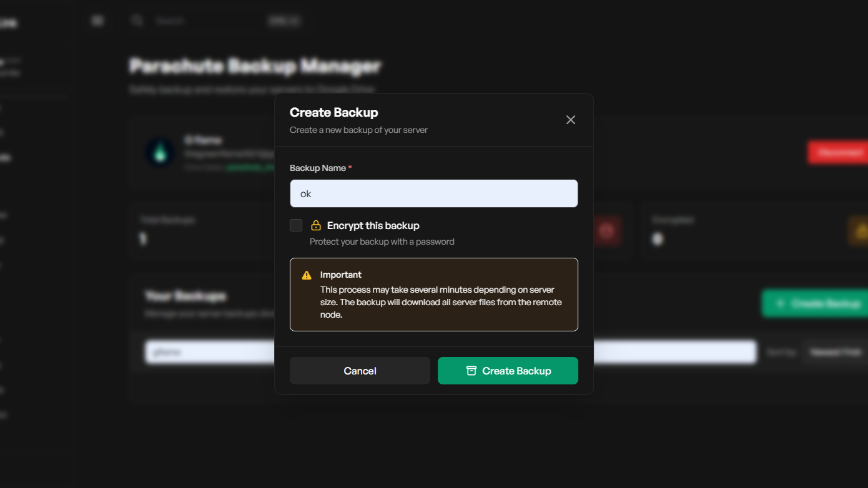Click the red icon on the stats card
The image size is (868, 488).
[606, 231]
